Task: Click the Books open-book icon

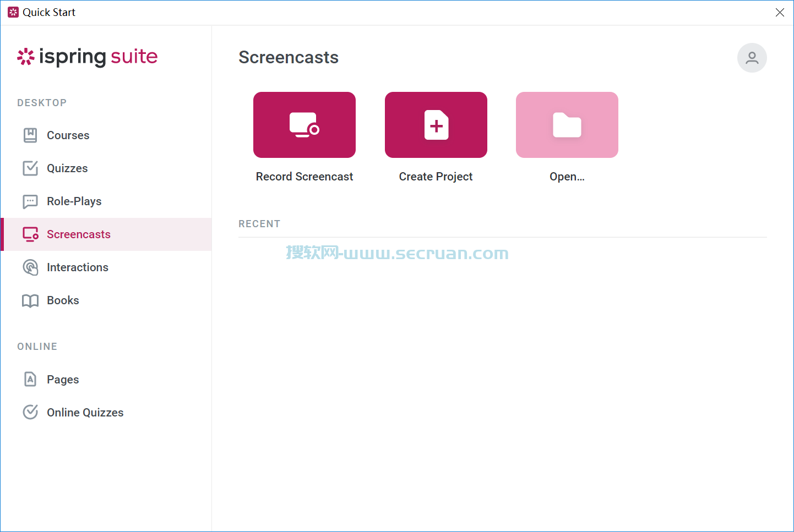Action: coord(30,300)
